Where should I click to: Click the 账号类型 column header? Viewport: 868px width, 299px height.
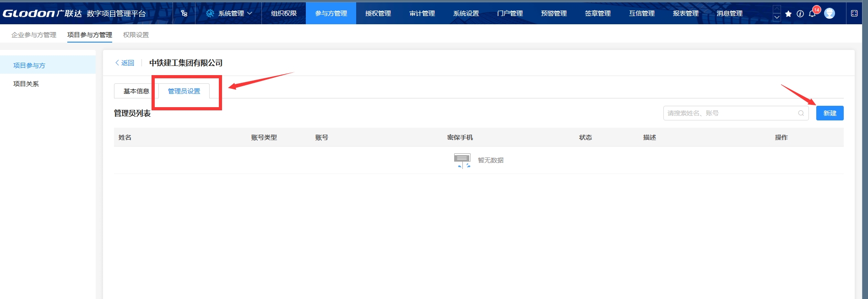[x=264, y=137]
